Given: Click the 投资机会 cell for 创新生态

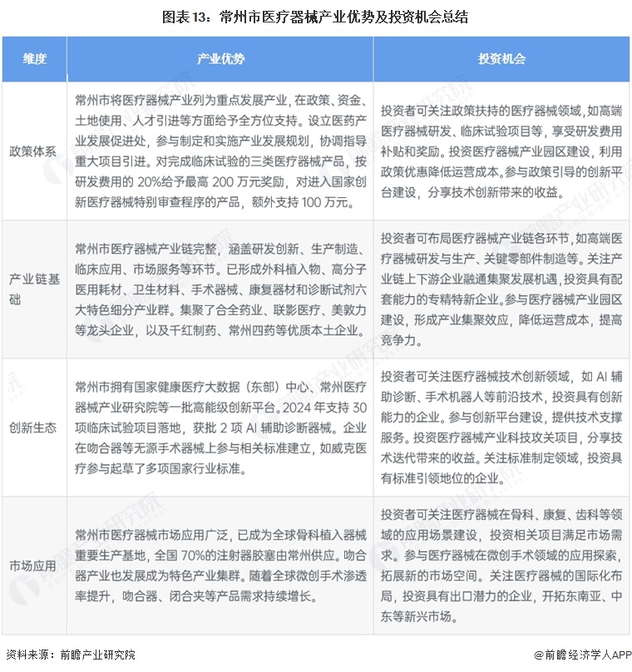Looking at the screenshot, I should (x=501, y=427).
